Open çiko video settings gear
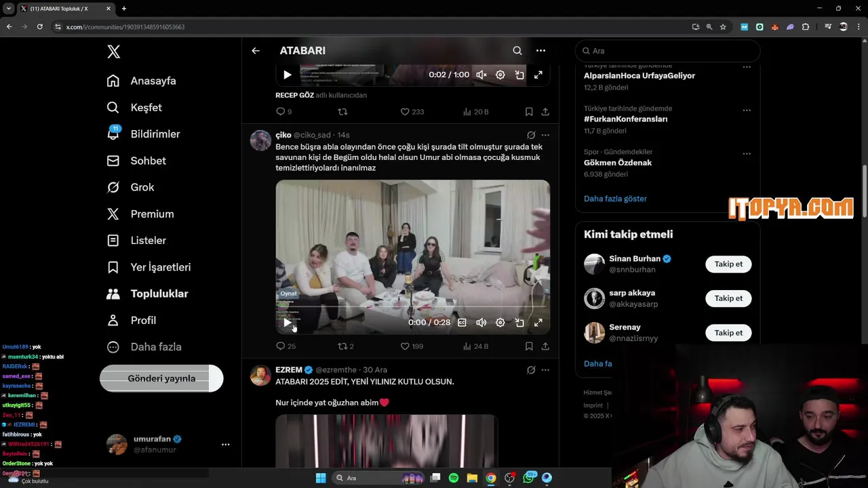This screenshot has height=488, width=868. pyautogui.click(x=500, y=323)
